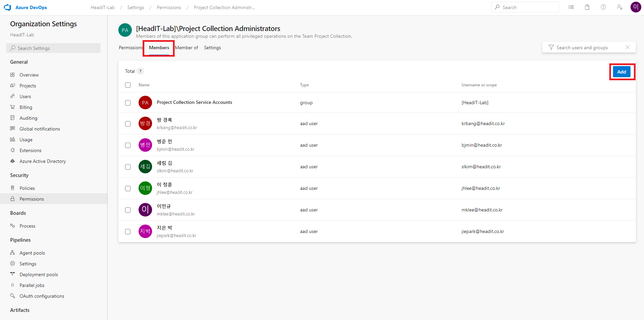
Task: Click the Auditing sidebar icon
Action: 12,118
